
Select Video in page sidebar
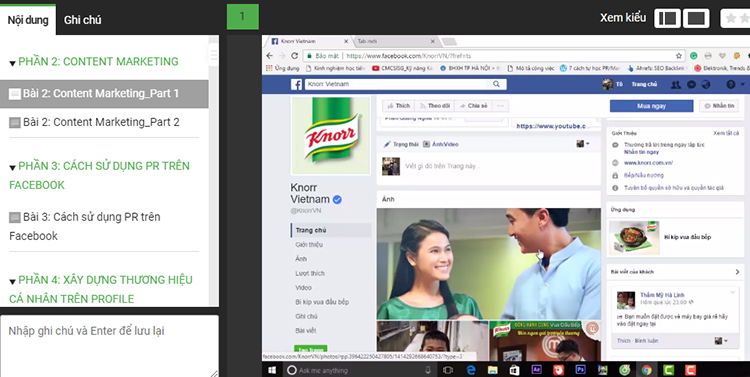(303, 288)
